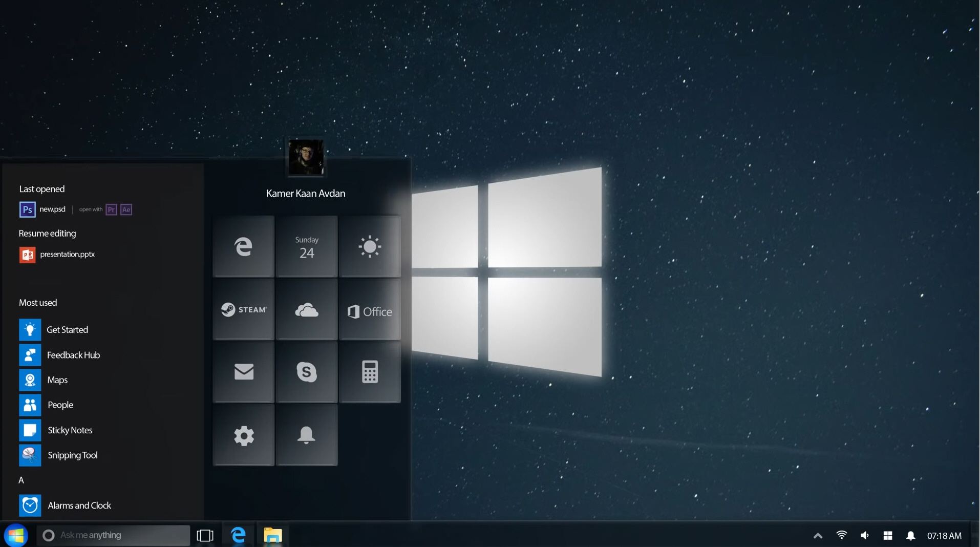Click the Photoshop icon next to new.psd
This screenshot has height=547, width=980.
click(x=28, y=209)
